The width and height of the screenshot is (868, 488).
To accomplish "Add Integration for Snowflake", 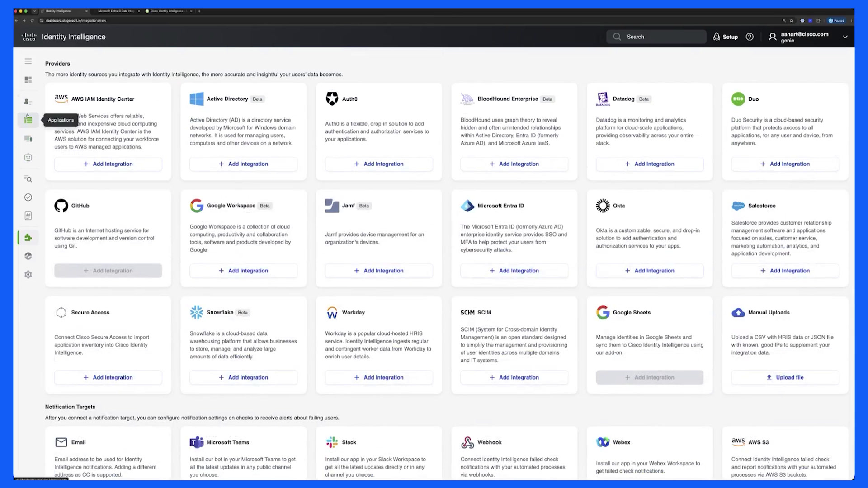I will tap(243, 377).
